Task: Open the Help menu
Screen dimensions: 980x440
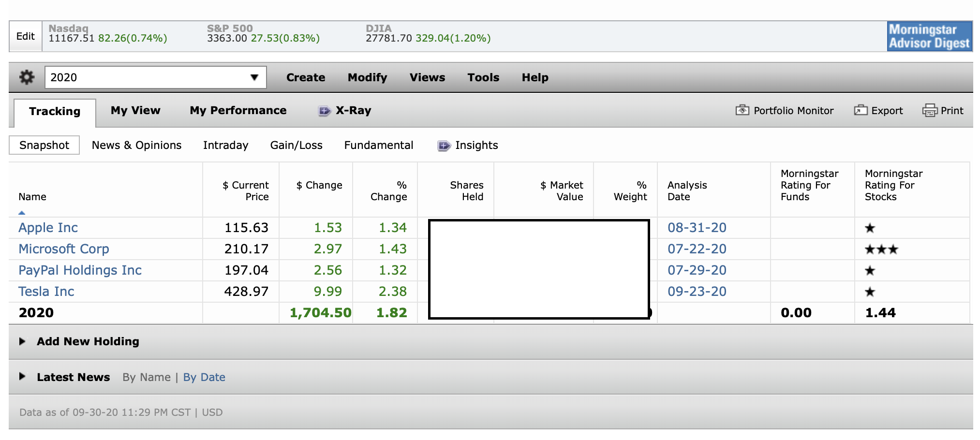Action: click(535, 77)
